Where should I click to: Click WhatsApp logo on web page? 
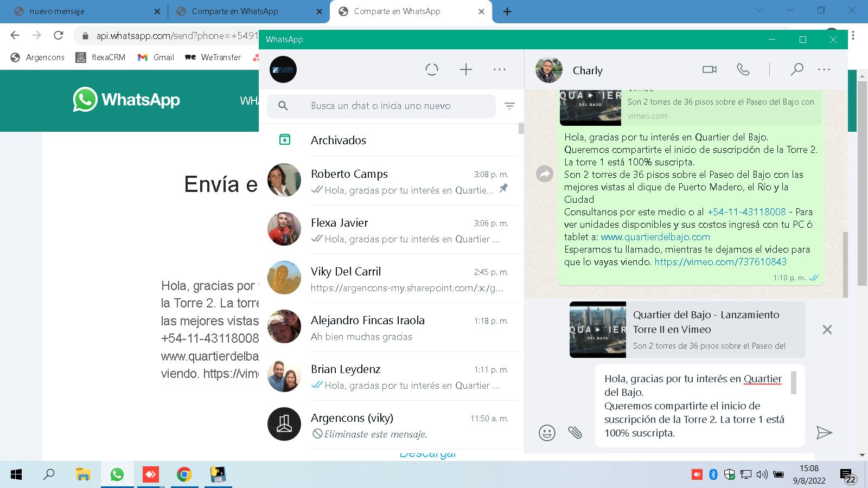click(x=126, y=100)
